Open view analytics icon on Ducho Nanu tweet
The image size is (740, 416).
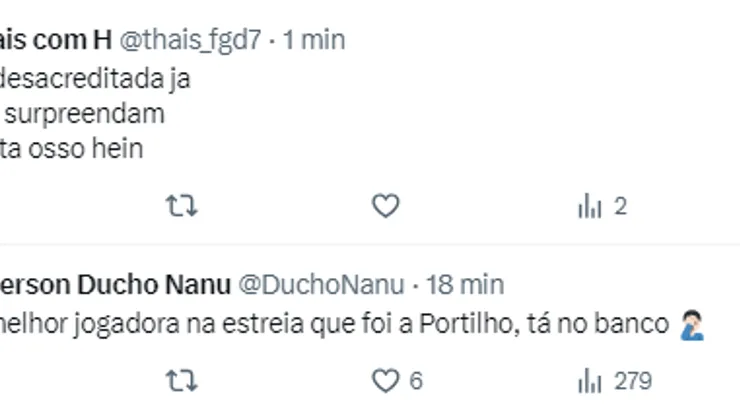pyautogui.click(x=590, y=381)
